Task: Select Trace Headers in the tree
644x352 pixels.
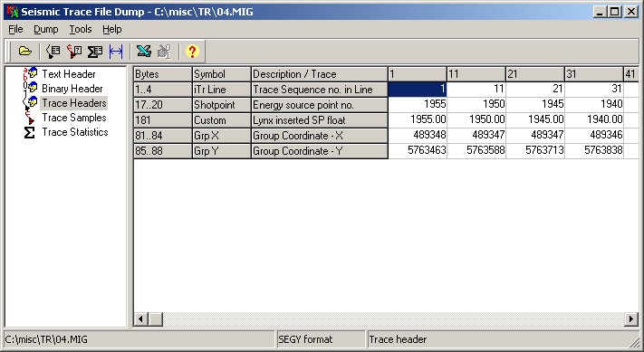Action: [74, 103]
